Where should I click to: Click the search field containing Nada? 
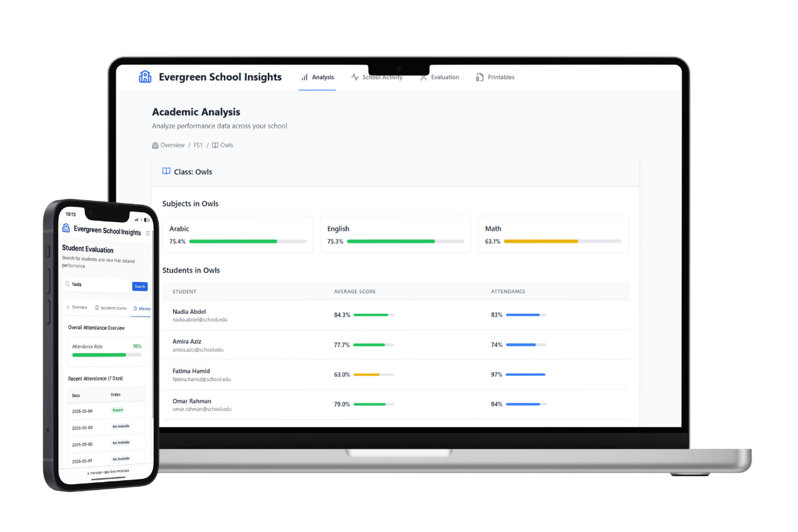click(100, 285)
